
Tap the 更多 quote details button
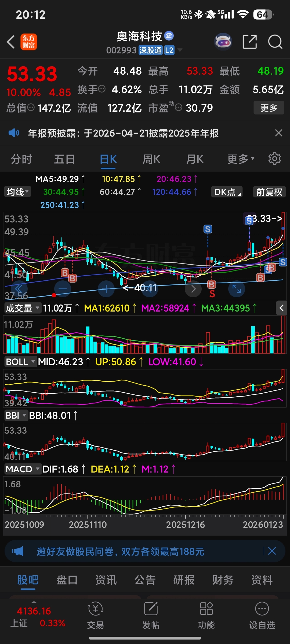pyautogui.click(x=269, y=108)
